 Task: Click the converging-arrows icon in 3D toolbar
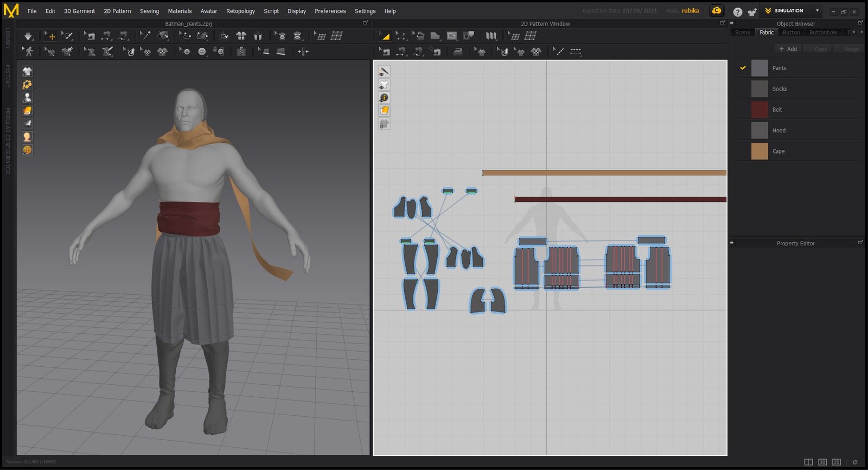click(x=303, y=52)
